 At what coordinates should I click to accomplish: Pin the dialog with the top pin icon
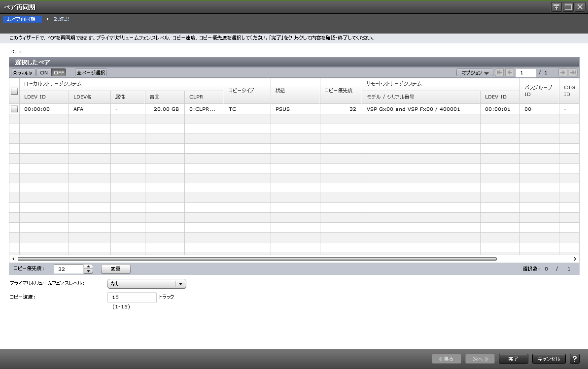pyautogui.click(x=556, y=7)
